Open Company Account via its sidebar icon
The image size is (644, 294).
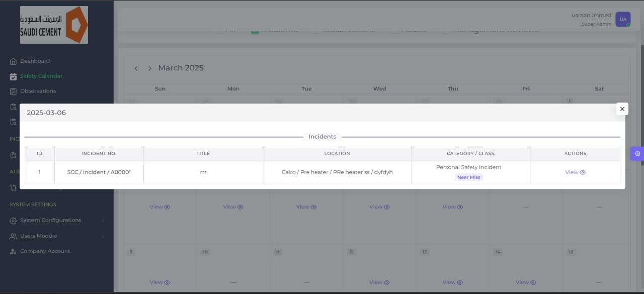[x=13, y=251]
